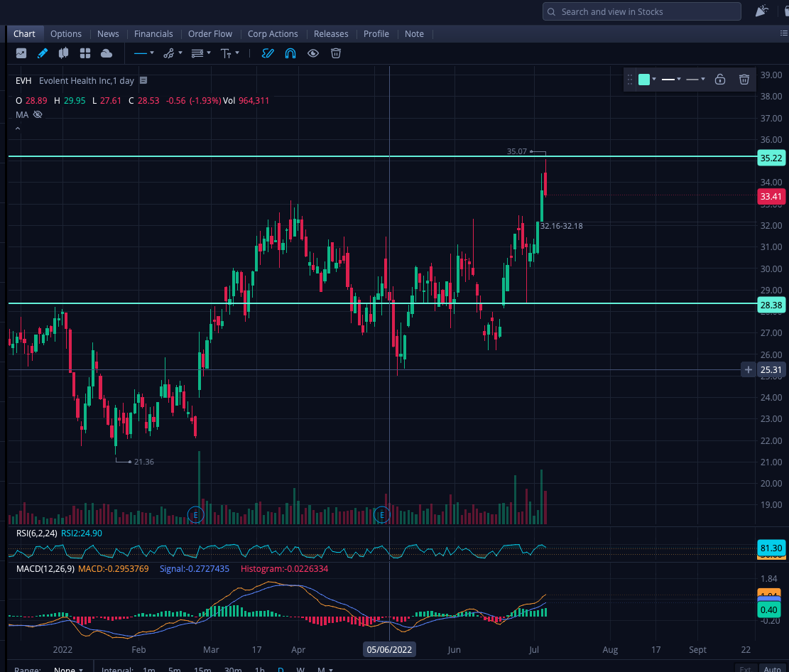Click the May earnings E marker
The height and width of the screenshot is (672, 789).
coord(382,515)
